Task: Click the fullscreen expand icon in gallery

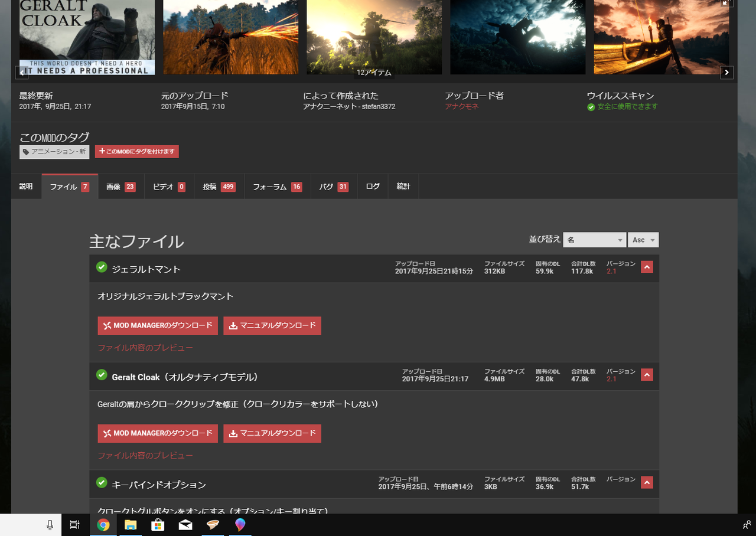Action: (x=726, y=3)
